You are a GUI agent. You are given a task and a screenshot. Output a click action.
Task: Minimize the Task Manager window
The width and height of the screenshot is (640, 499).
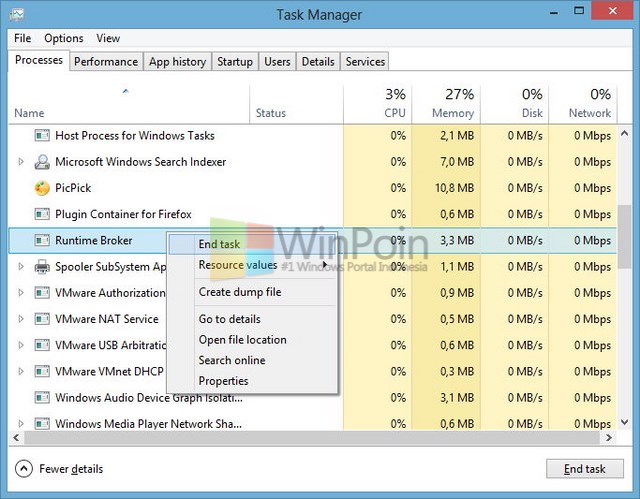point(554,12)
